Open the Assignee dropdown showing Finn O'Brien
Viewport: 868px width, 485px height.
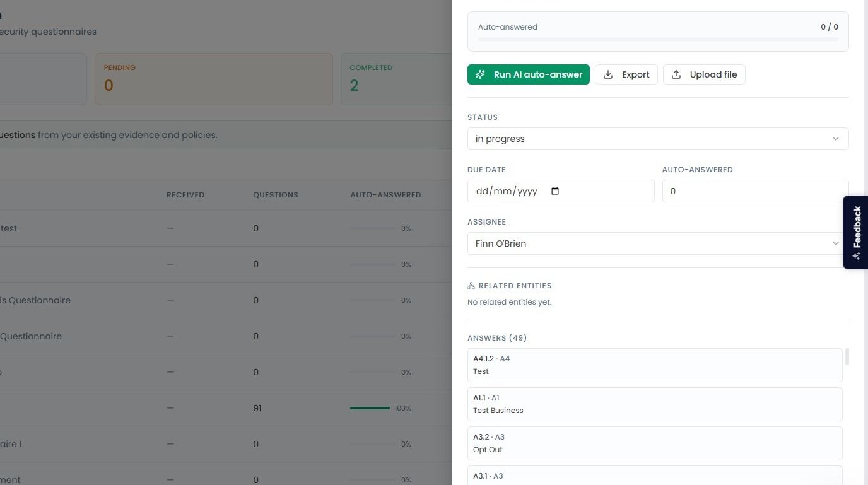(x=658, y=243)
